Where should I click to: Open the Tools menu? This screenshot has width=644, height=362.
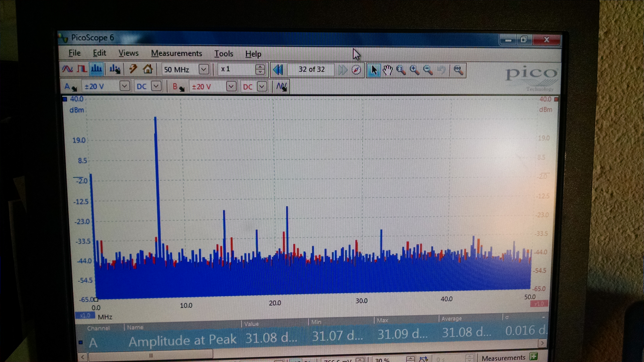click(223, 54)
